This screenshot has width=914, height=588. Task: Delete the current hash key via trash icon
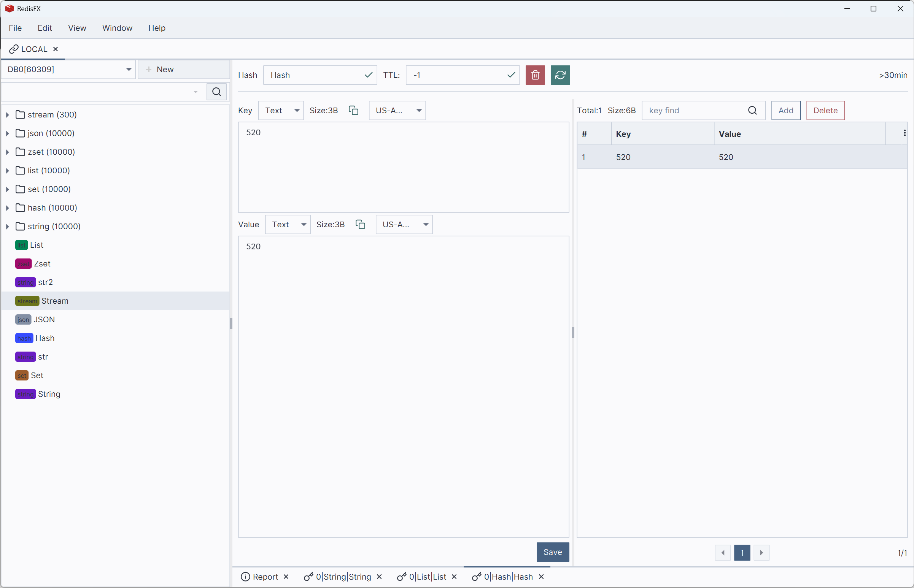click(x=534, y=75)
